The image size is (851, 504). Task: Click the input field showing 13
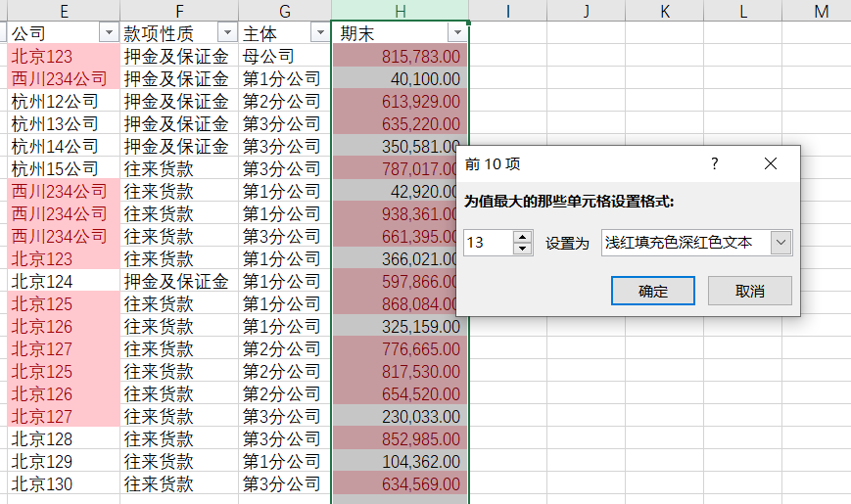(489, 243)
